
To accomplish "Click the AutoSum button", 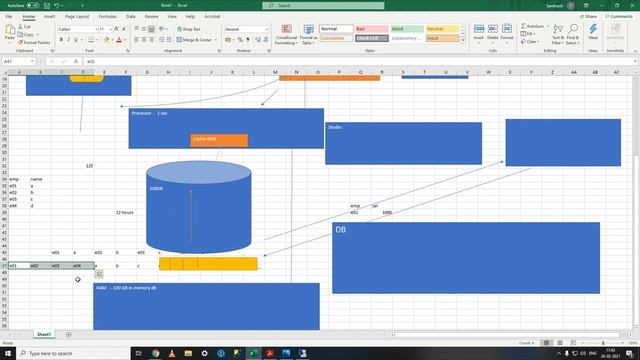I will (533, 26).
